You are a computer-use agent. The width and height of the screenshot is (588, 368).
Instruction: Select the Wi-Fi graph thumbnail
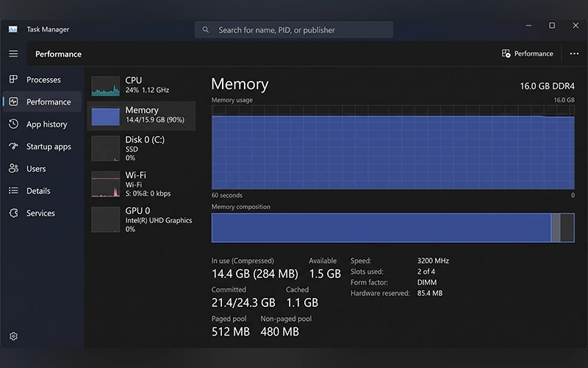105,184
